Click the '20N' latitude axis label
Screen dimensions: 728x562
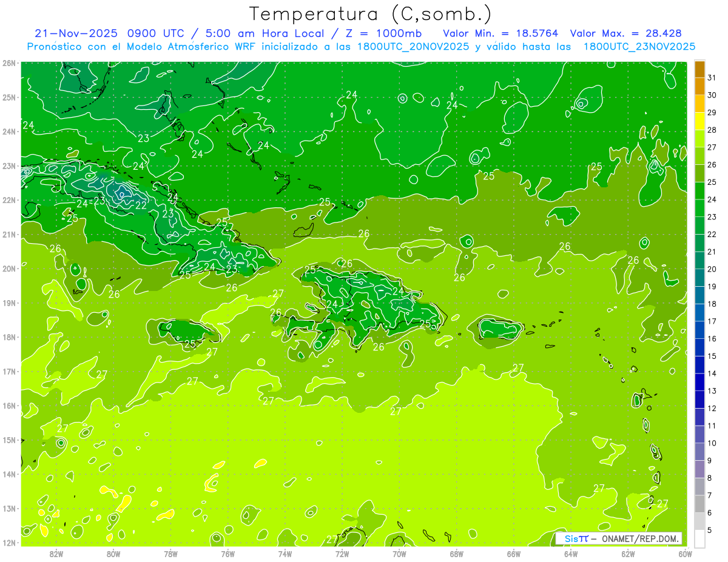[8, 269]
